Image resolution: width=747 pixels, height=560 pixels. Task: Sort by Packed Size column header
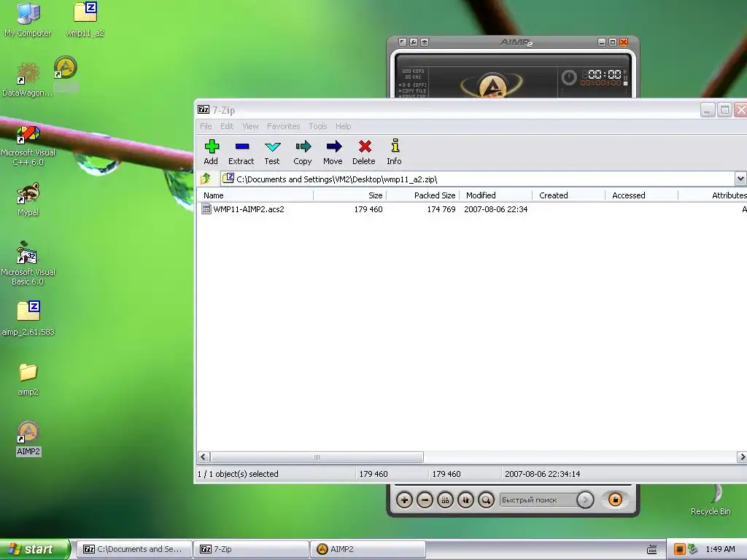423,195
